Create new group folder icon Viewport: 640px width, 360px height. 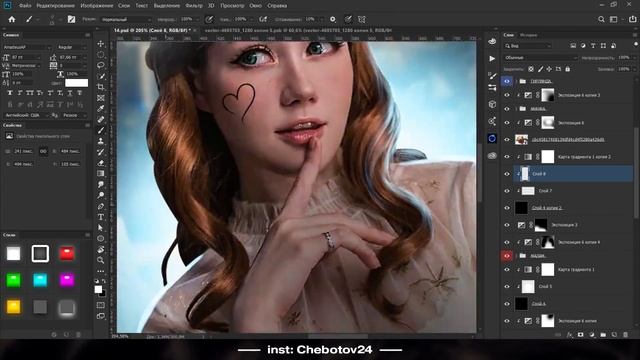(x=603, y=335)
